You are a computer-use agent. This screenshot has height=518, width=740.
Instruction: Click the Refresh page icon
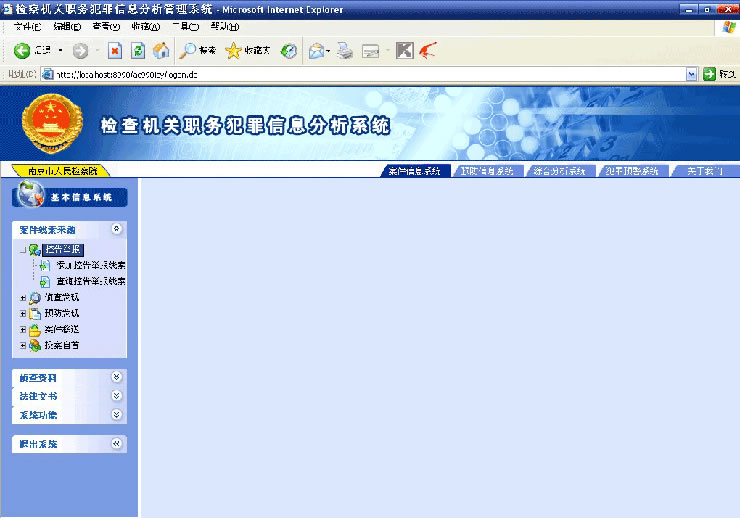click(138, 50)
